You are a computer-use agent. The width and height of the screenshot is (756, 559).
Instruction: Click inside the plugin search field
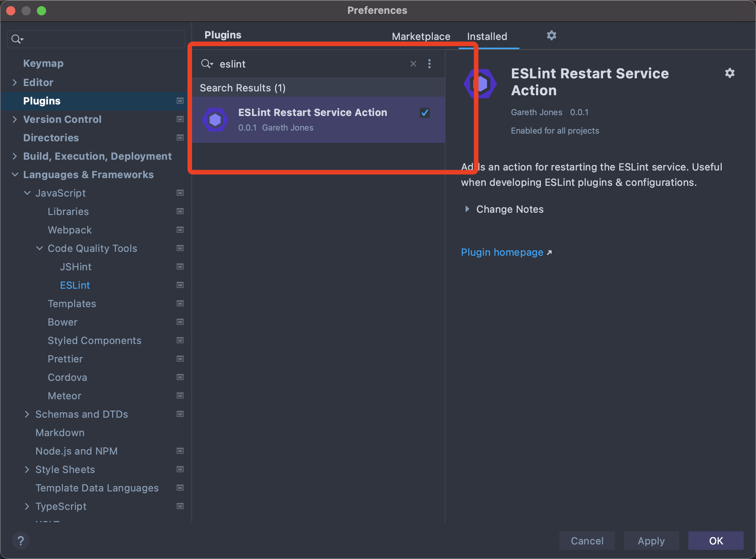click(307, 64)
